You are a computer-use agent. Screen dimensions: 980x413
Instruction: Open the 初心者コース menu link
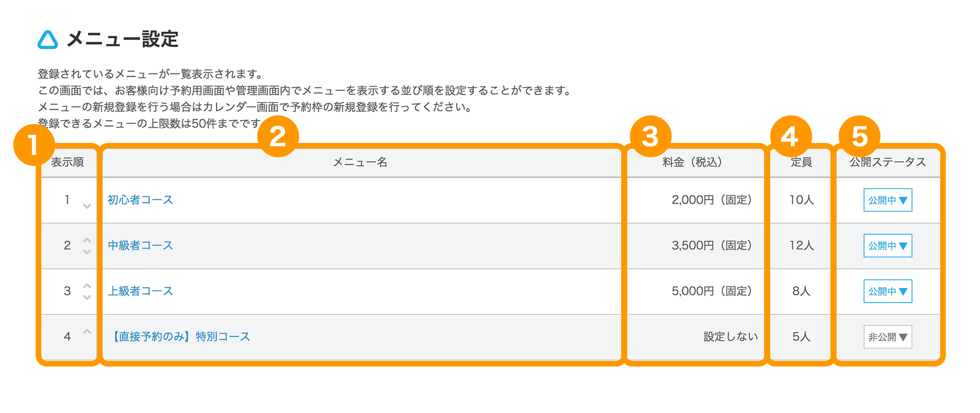coord(140,200)
